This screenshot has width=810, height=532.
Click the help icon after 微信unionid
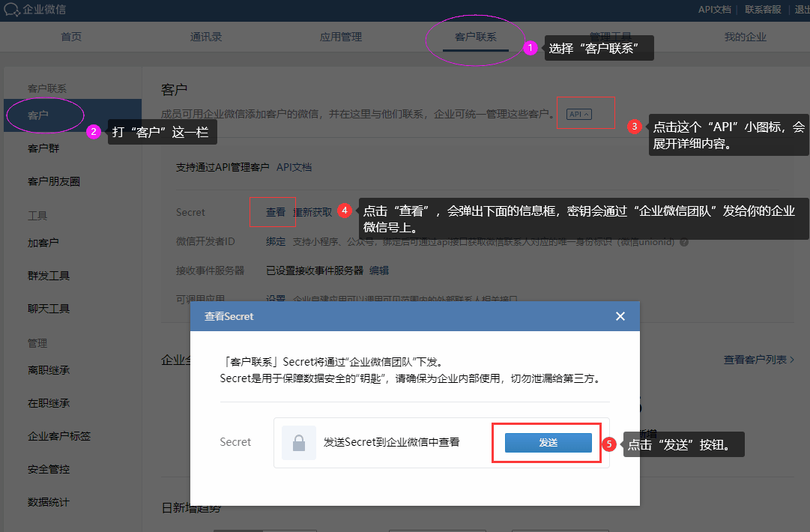684,242
